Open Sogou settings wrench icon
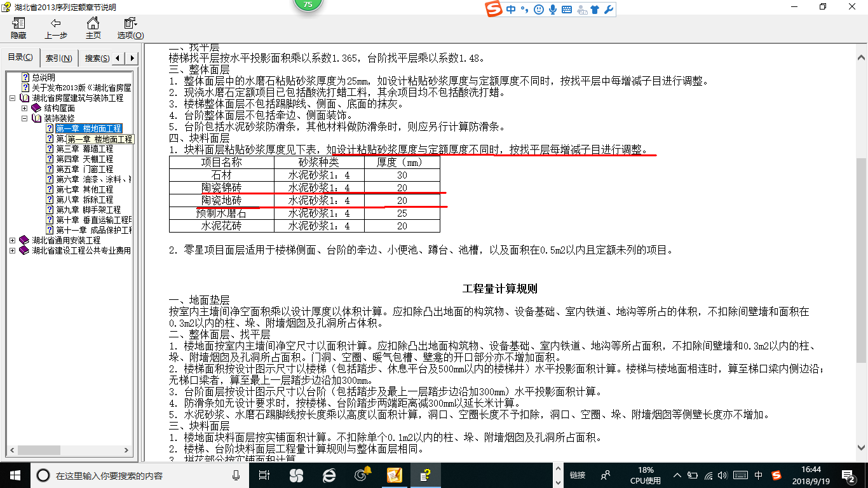The image size is (868, 488). click(608, 10)
